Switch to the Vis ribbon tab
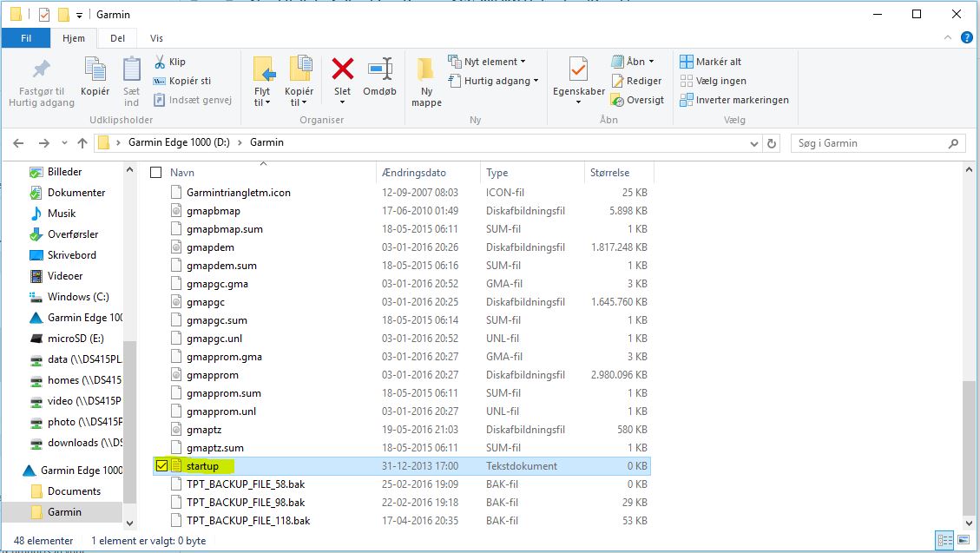Image resolution: width=980 pixels, height=553 pixels. point(156,38)
